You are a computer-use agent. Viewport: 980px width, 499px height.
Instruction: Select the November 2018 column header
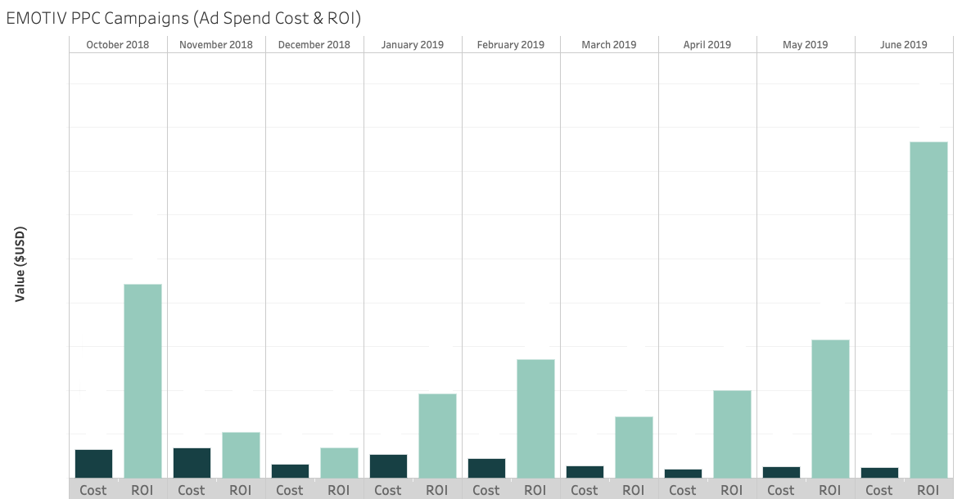click(216, 44)
